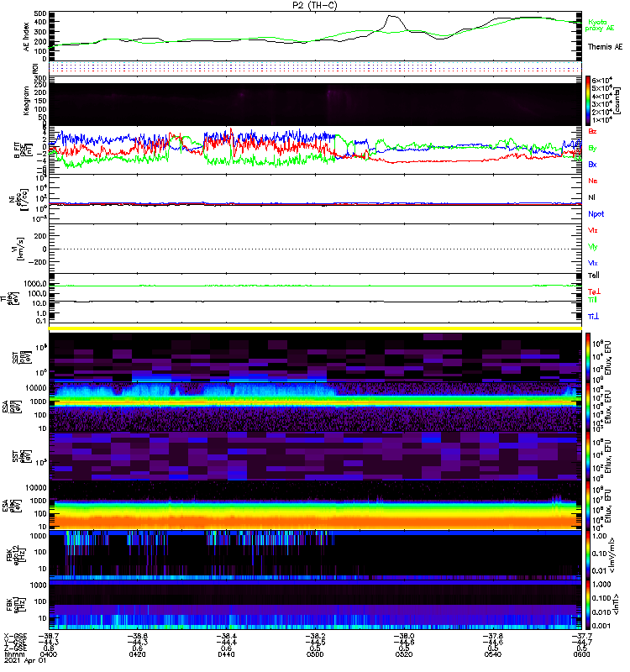Click the date label "2021 Apr 01"
This screenshot has width=630, height=672.
pos(25,660)
